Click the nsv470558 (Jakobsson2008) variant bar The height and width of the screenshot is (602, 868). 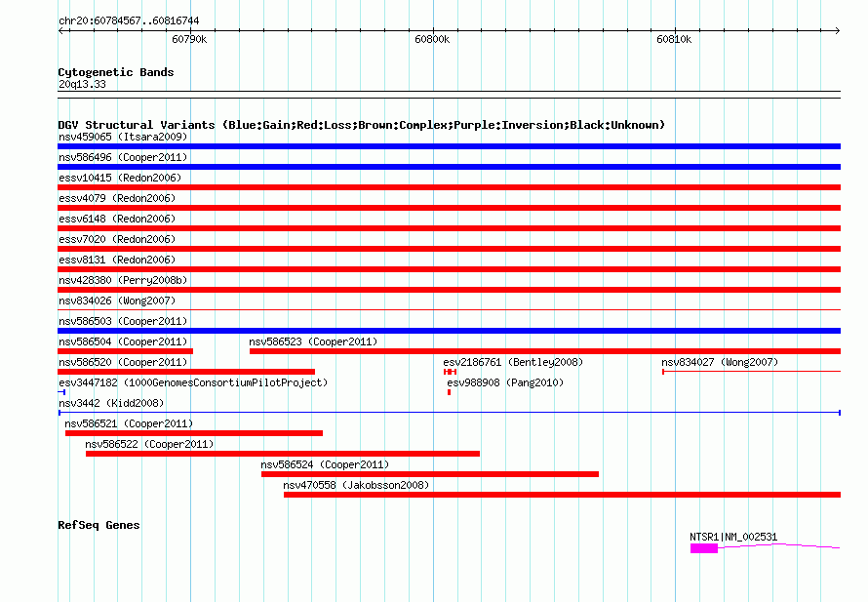563,495
